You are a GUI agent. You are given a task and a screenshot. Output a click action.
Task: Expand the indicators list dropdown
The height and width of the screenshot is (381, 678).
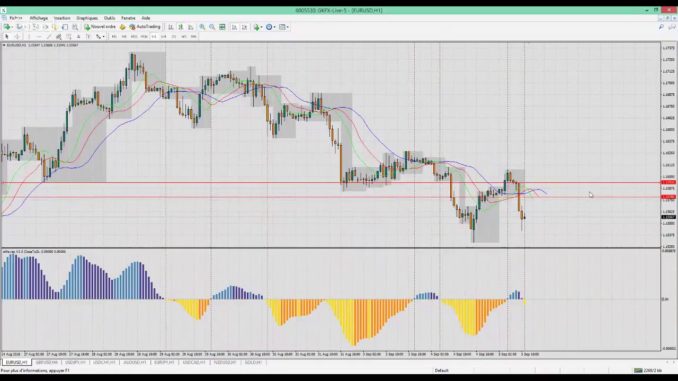click(258, 27)
